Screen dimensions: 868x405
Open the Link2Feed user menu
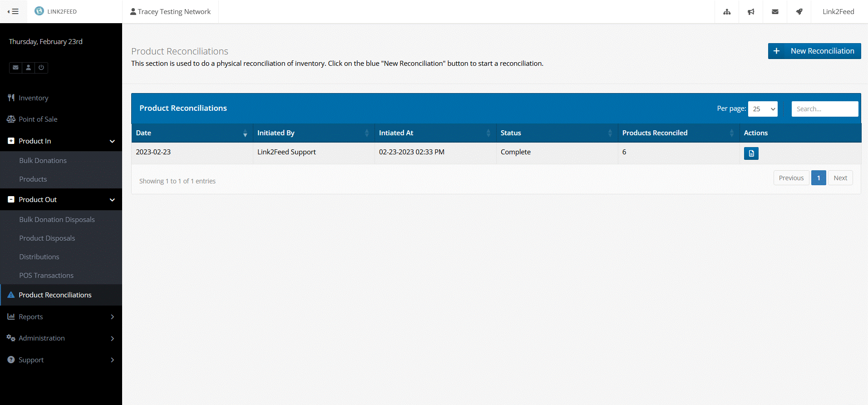coord(838,12)
